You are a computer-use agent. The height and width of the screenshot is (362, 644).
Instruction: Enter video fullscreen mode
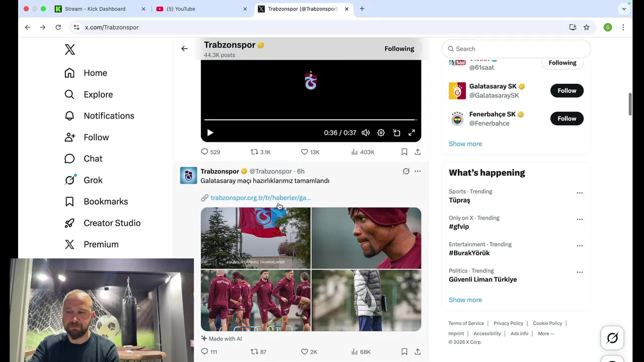[x=412, y=133]
